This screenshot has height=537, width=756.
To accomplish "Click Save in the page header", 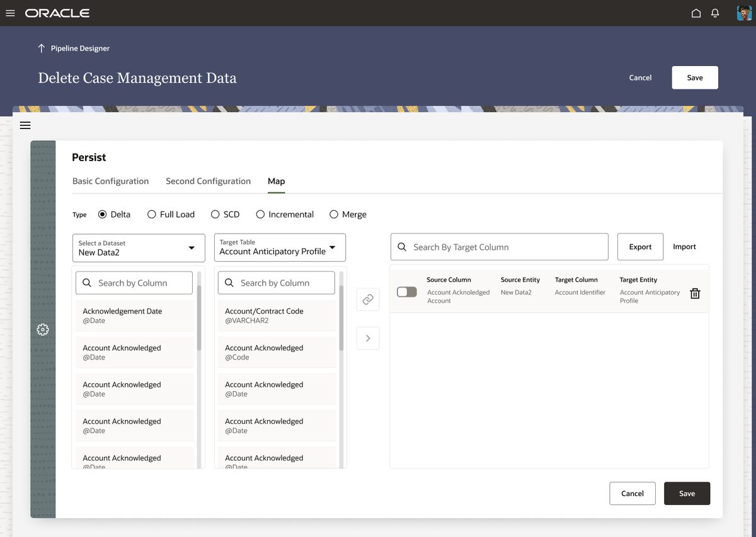I will pyautogui.click(x=695, y=77).
